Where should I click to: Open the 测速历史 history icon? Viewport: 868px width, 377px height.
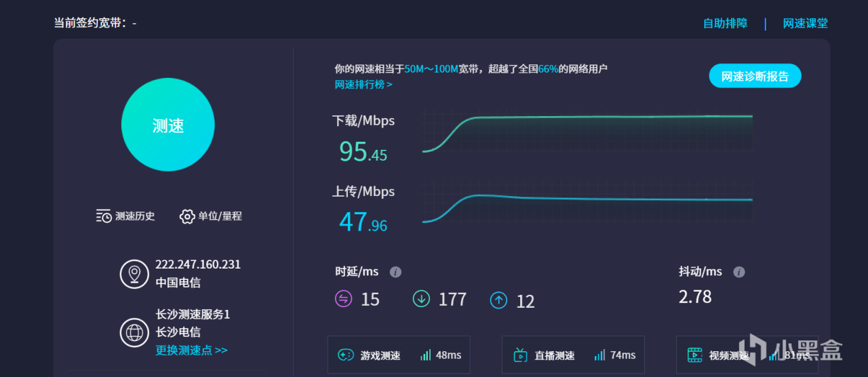104,216
